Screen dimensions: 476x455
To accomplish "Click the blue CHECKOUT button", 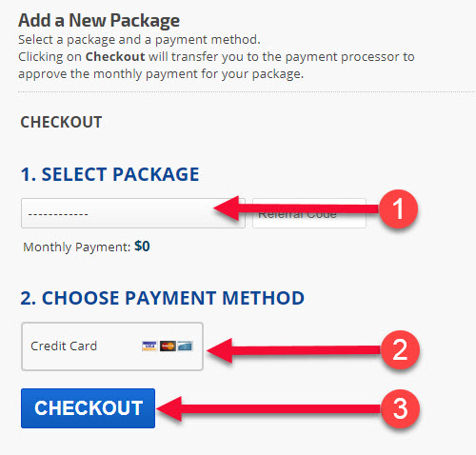I will [x=88, y=408].
